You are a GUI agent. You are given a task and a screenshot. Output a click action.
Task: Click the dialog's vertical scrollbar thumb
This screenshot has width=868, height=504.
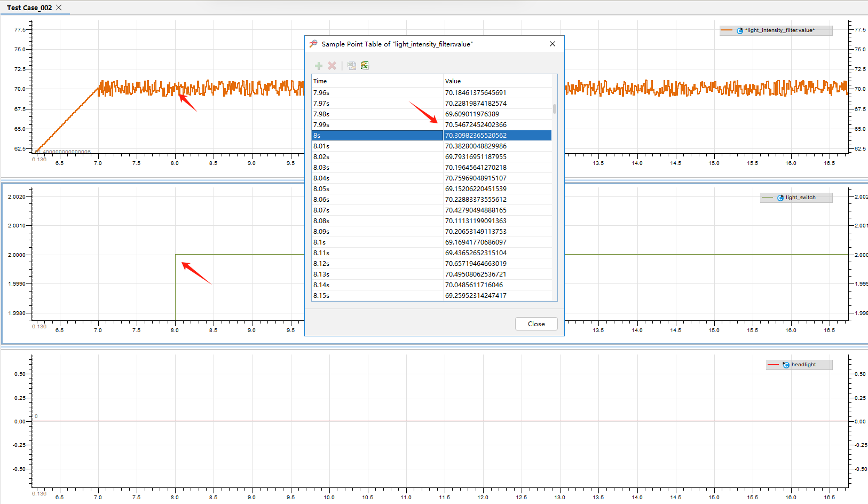tap(555, 109)
